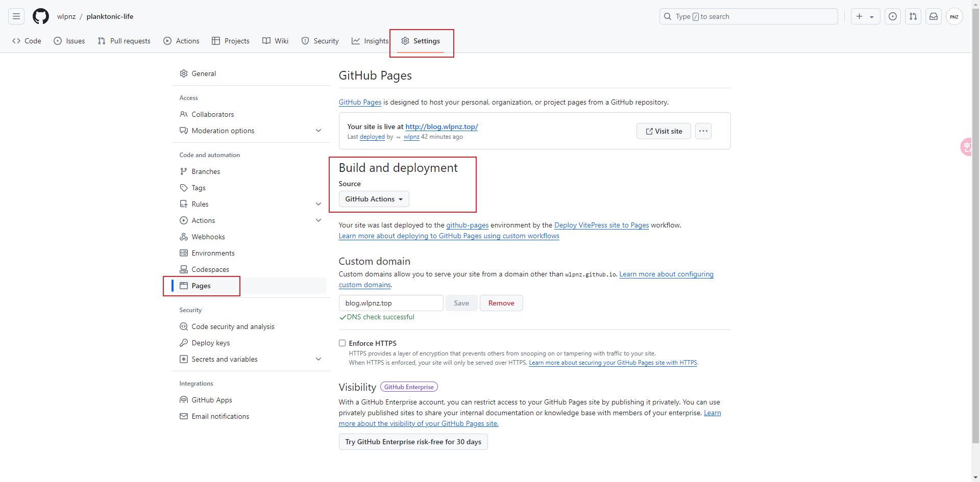Click the custom domain input field

pos(391,303)
